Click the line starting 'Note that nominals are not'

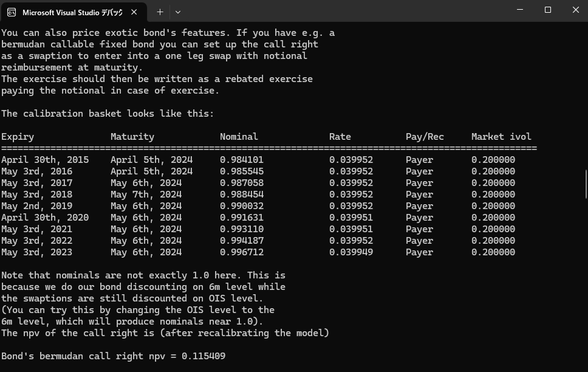143,275
